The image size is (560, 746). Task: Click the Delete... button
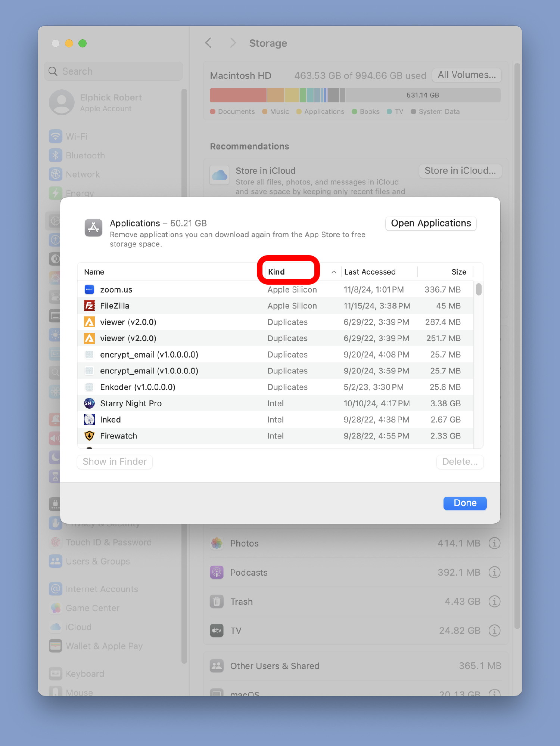point(460,462)
